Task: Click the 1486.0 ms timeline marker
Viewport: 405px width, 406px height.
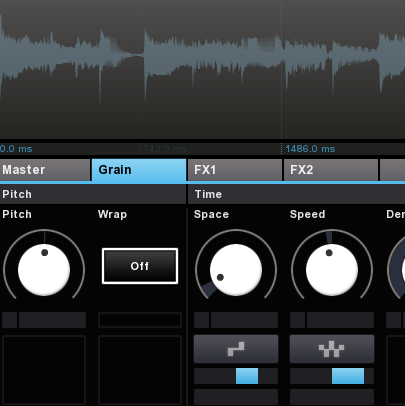Action: pyautogui.click(x=310, y=149)
